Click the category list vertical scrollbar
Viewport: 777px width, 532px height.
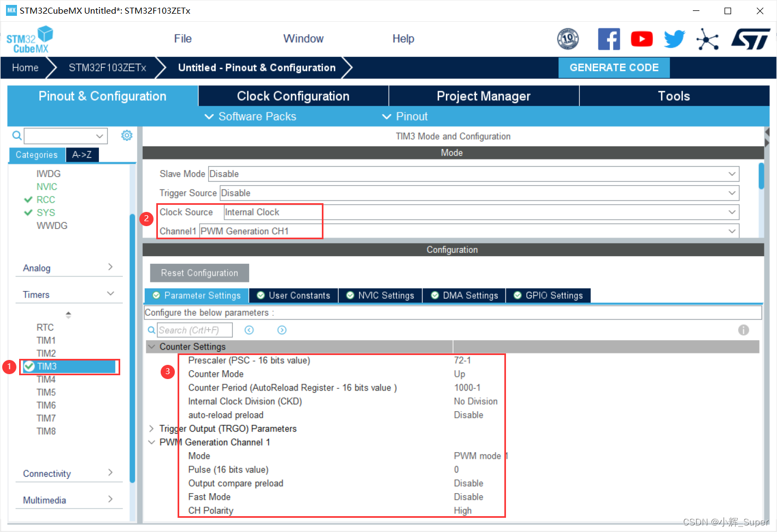(x=132, y=348)
